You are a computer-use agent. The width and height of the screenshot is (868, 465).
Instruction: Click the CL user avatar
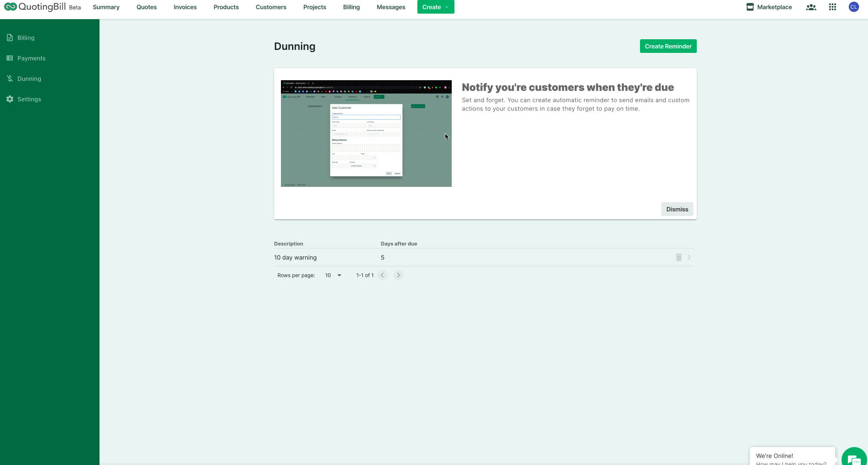pos(853,7)
